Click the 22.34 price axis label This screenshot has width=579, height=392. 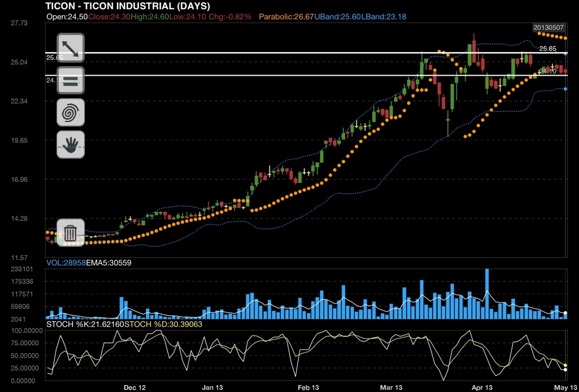pyautogui.click(x=19, y=101)
